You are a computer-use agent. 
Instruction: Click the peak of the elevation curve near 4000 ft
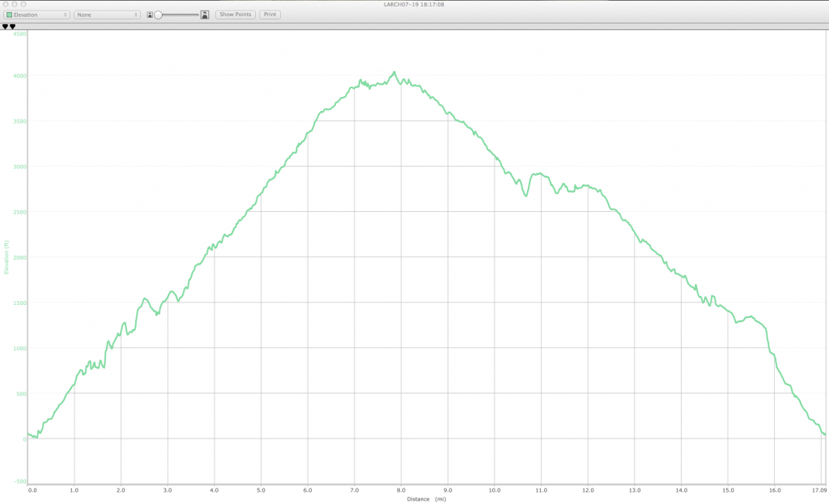pyautogui.click(x=395, y=70)
